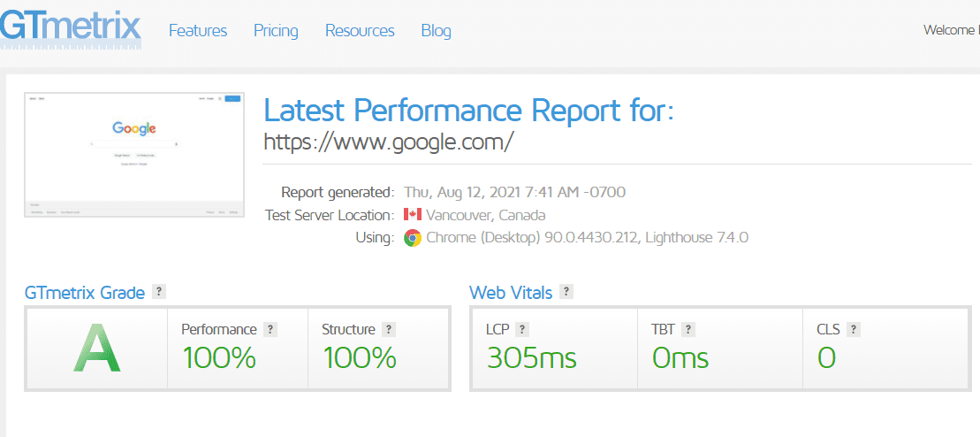Click the large A grade letter
Image resolution: width=980 pixels, height=437 pixels.
pos(95,349)
